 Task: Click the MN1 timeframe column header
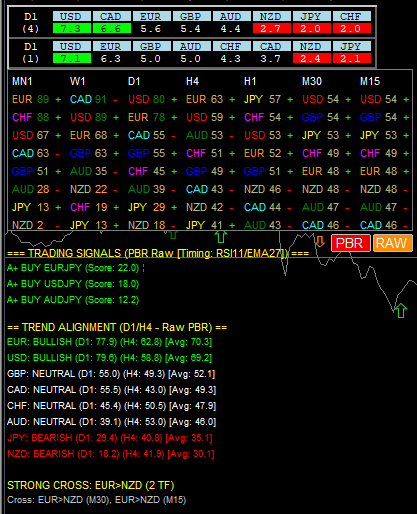tap(22, 81)
